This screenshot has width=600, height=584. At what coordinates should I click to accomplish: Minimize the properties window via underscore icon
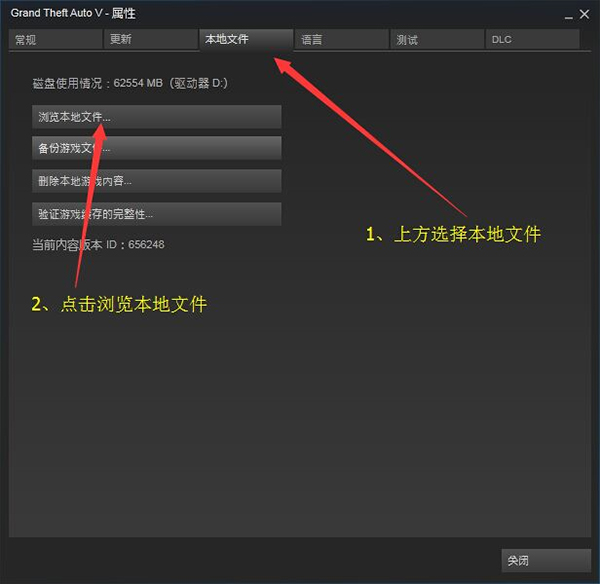pyautogui.click(x=569, y=15)
